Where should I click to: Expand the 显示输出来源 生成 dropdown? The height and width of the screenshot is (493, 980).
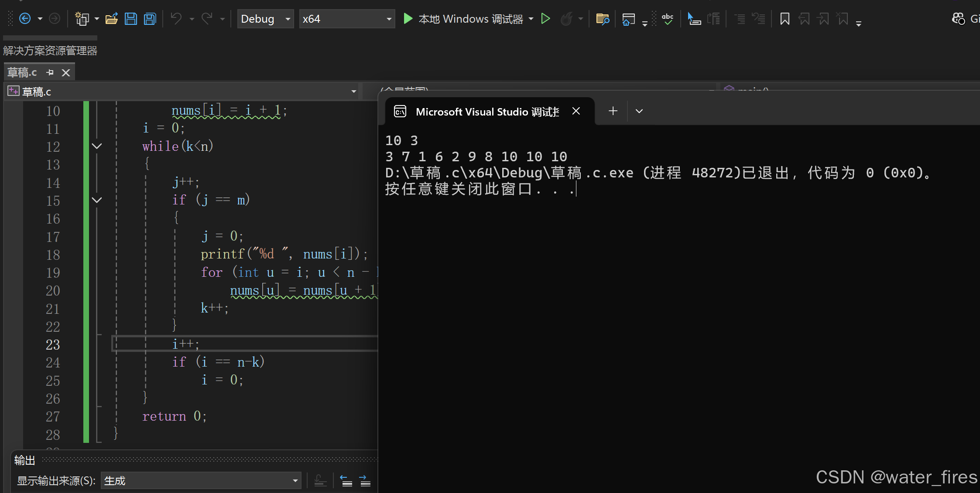(x=296, y=480)
